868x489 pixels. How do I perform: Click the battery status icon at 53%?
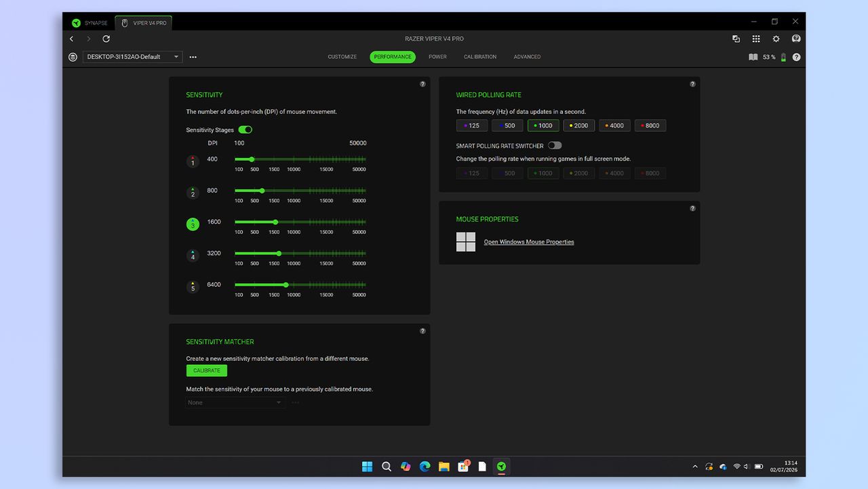click(783, 57)
